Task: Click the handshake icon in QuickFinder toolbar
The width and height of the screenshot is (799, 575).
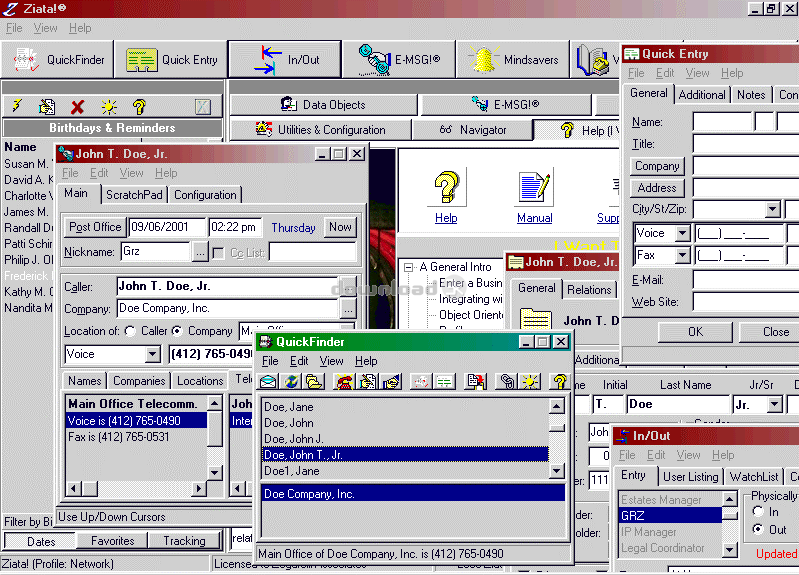Action: click(x=391, y=381)
